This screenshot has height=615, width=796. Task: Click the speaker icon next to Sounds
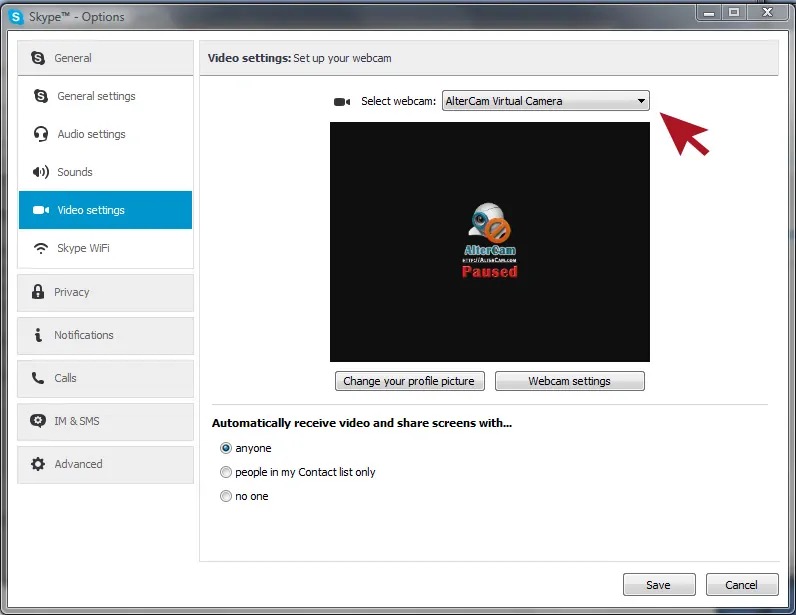pyautogui.click(x=41, y=172)
